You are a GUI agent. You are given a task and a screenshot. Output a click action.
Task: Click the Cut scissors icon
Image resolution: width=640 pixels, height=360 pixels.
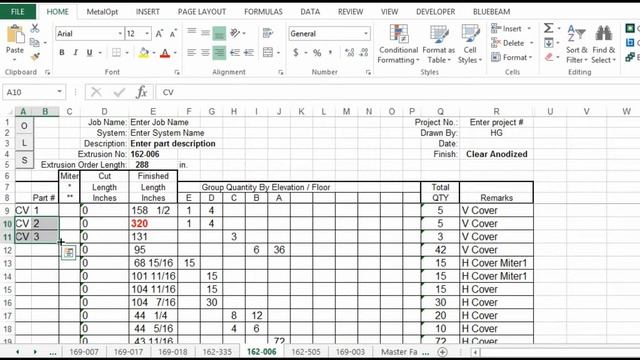35,29
